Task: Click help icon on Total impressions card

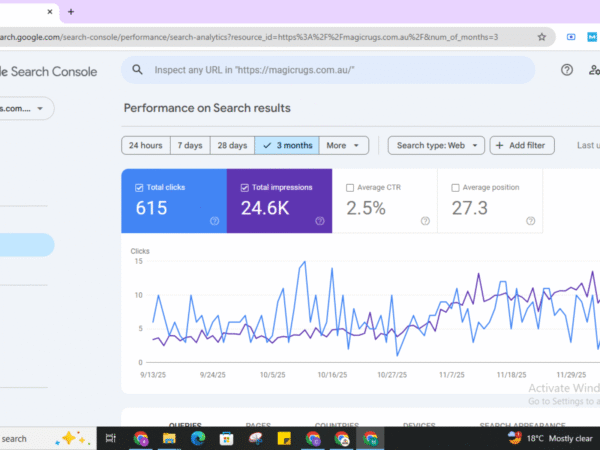Action: tap(319, 221)
